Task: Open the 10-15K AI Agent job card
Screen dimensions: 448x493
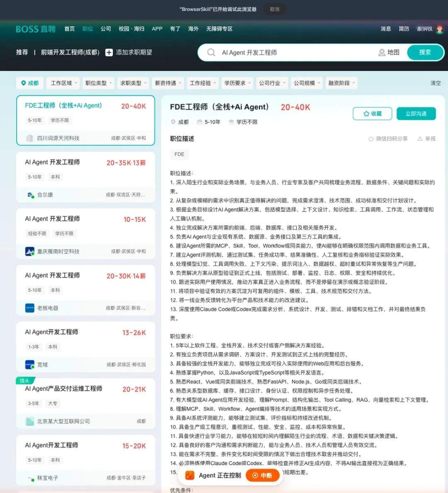Action: [85, 233]
